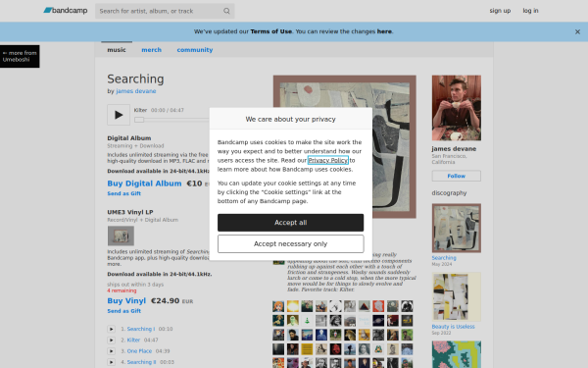Go to more from Umeboshi
Viewport: 588px width, 368px height.
(20, 56)
